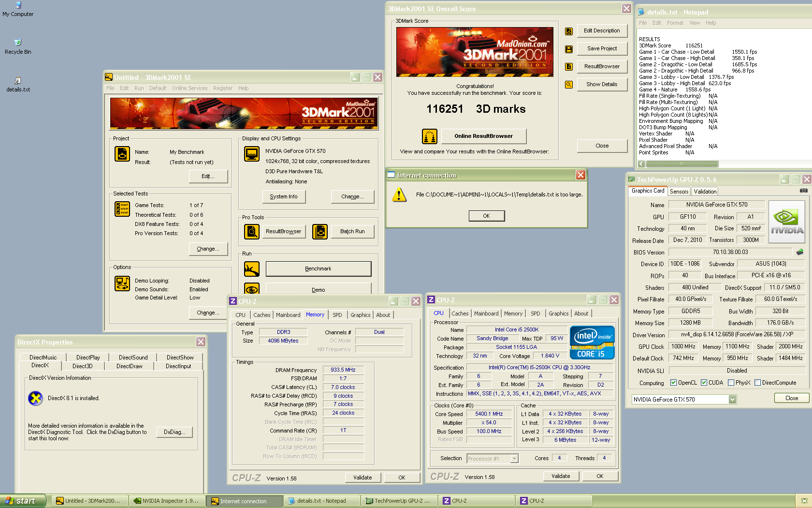The width and height of the screenshot is (812, 508).
Task: Click the Edit button in Project section
Action: click(208, 176)
